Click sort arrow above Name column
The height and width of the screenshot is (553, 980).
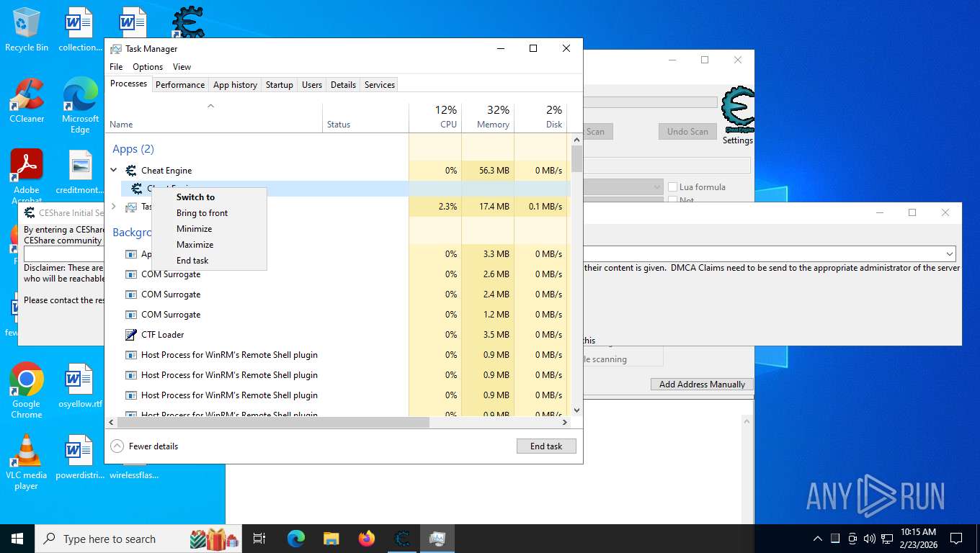[x=210, y=107]
